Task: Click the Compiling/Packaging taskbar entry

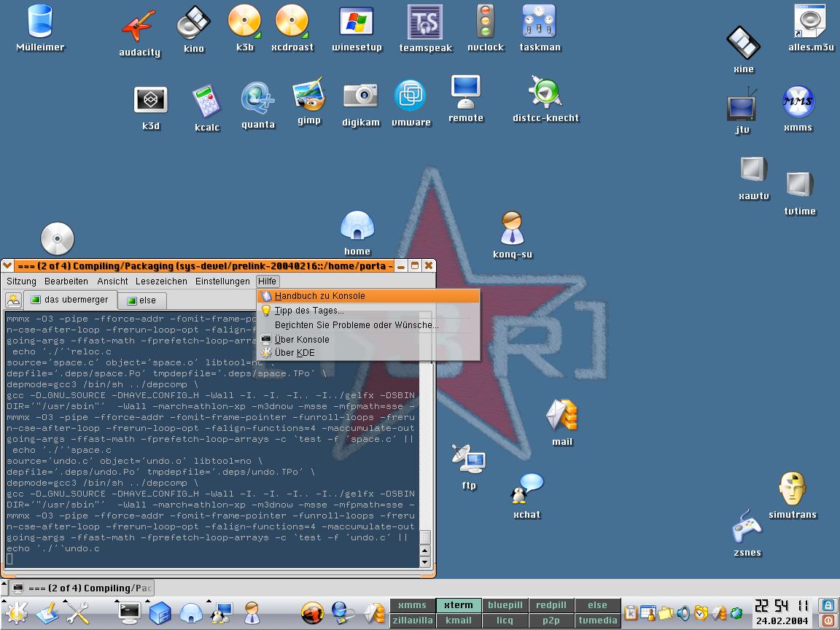Action: pyautogui.click(x=82, y=588)
